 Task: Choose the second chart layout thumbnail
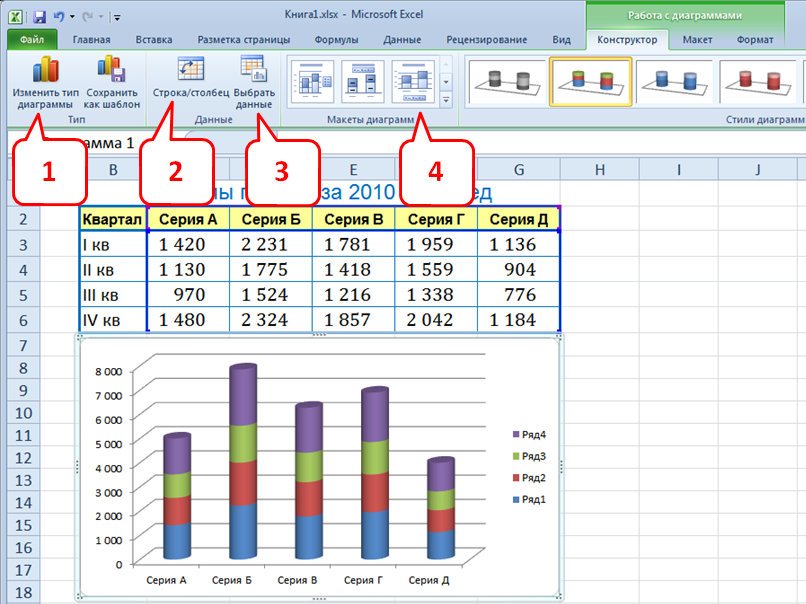[x=362, y=82]
